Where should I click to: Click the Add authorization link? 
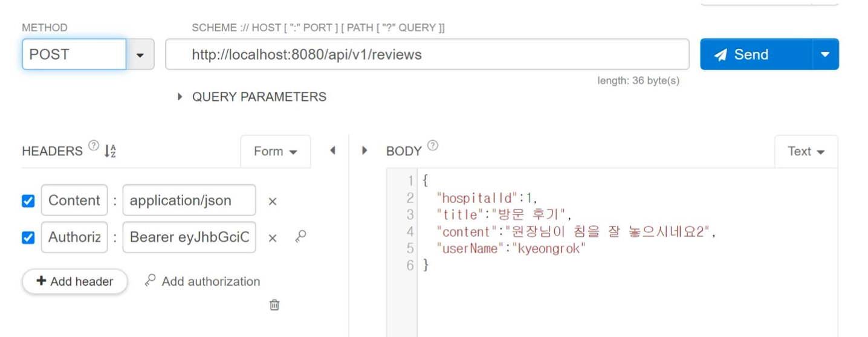203,281
